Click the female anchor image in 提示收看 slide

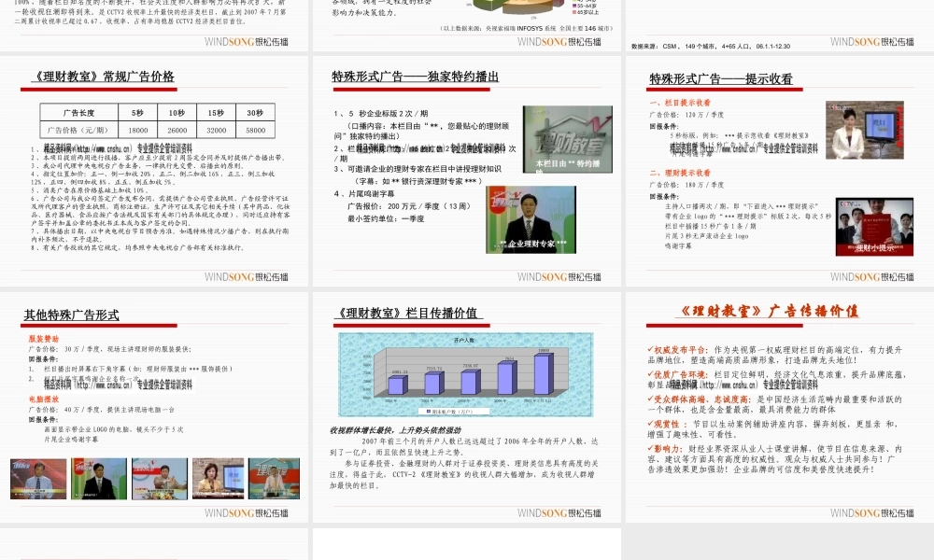(x=864, y=131)
